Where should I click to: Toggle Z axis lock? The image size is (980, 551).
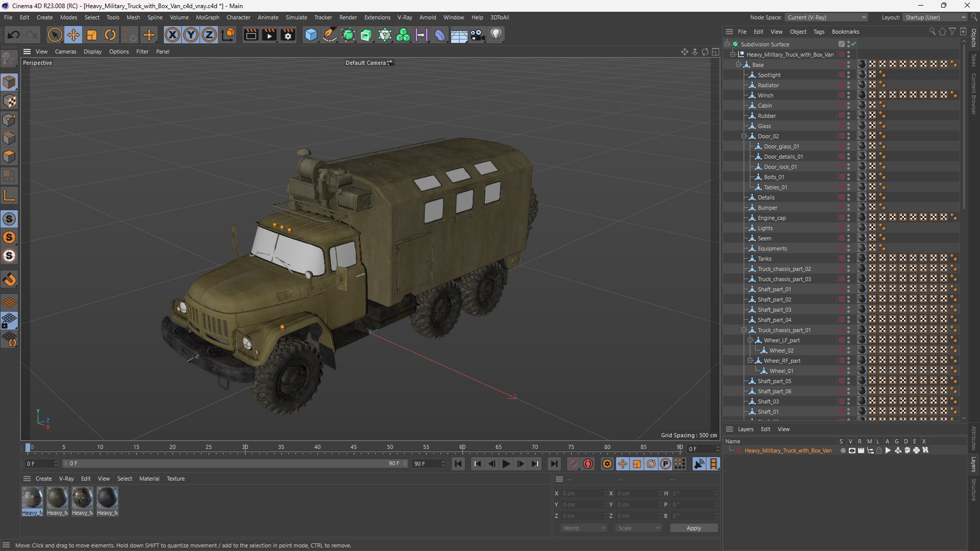[209, 35]
